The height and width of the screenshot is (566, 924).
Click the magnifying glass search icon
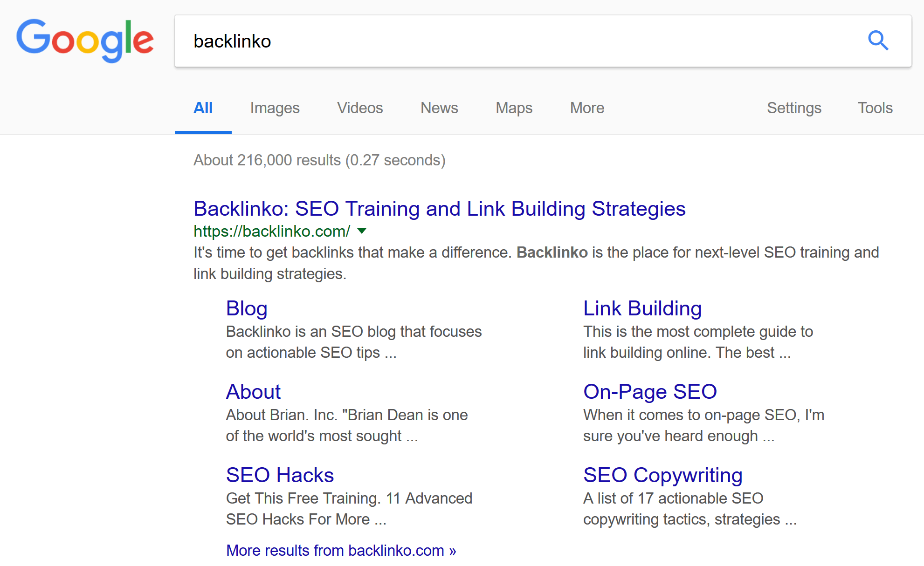point(878,41)
